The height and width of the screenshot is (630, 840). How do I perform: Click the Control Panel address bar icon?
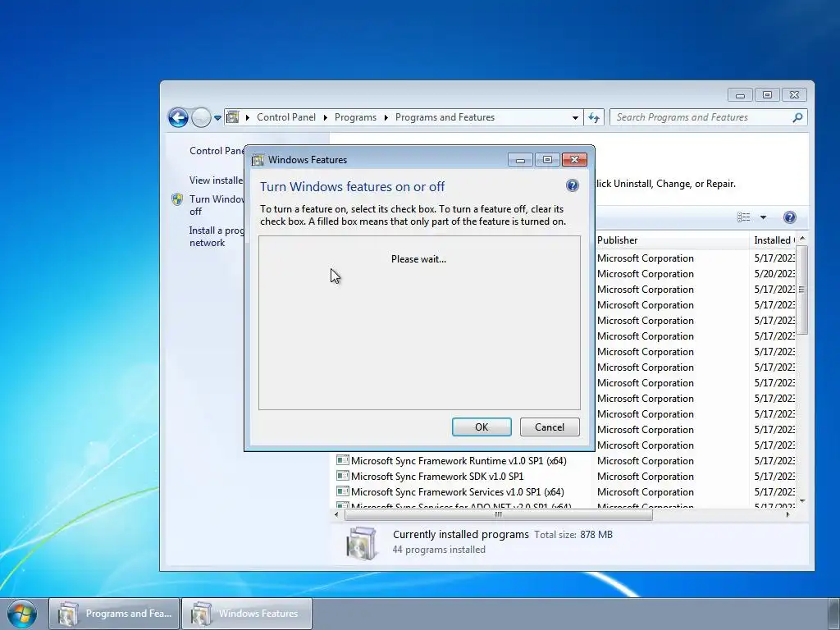tap(232, 116)
